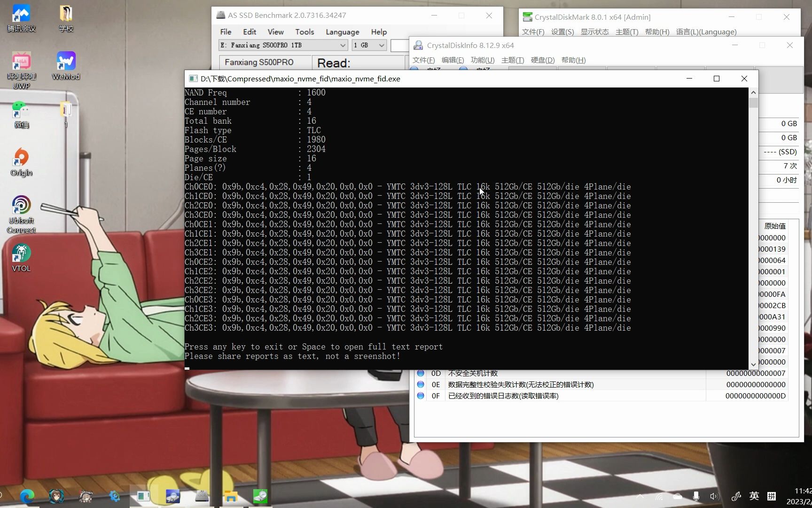Click the 0D attribute status indicator
This screenshot has width=812, height=508.
coord(421,373)
